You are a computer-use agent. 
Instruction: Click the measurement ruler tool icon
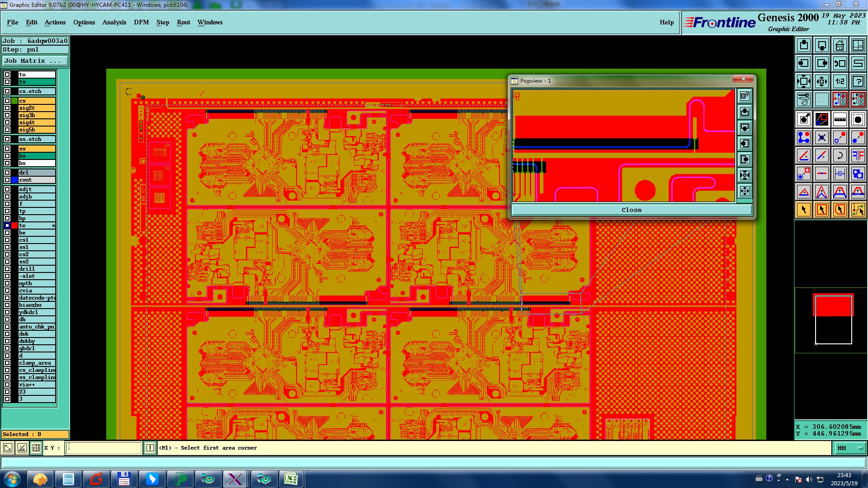pos(840,119)
